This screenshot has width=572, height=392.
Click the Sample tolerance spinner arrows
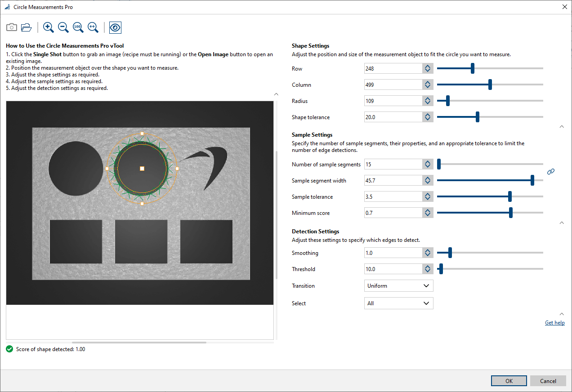pos(428,197)
